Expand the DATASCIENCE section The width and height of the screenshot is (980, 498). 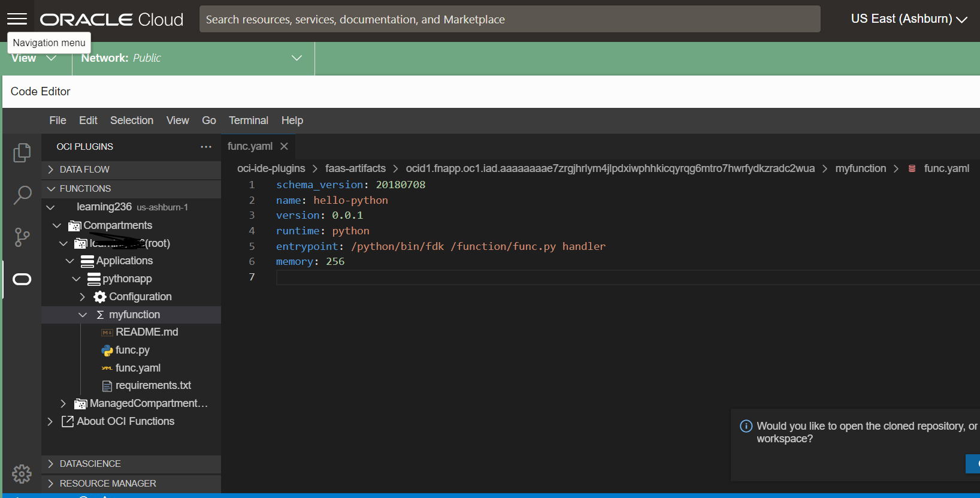coord(131,464)
